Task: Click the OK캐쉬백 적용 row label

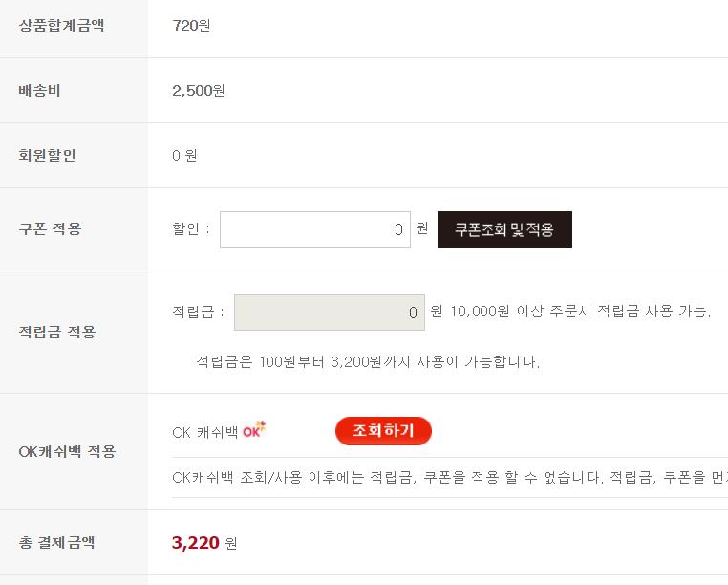Action: (67, 451)
